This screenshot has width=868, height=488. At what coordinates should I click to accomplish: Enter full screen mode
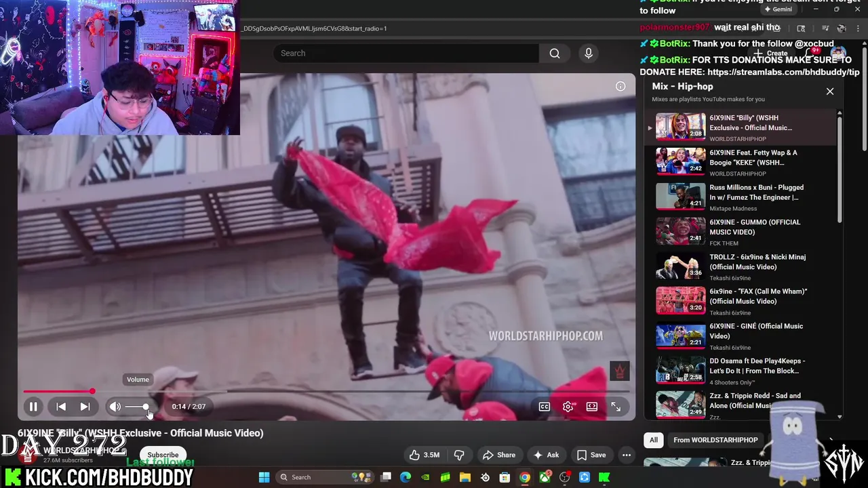tap(616, 407)
